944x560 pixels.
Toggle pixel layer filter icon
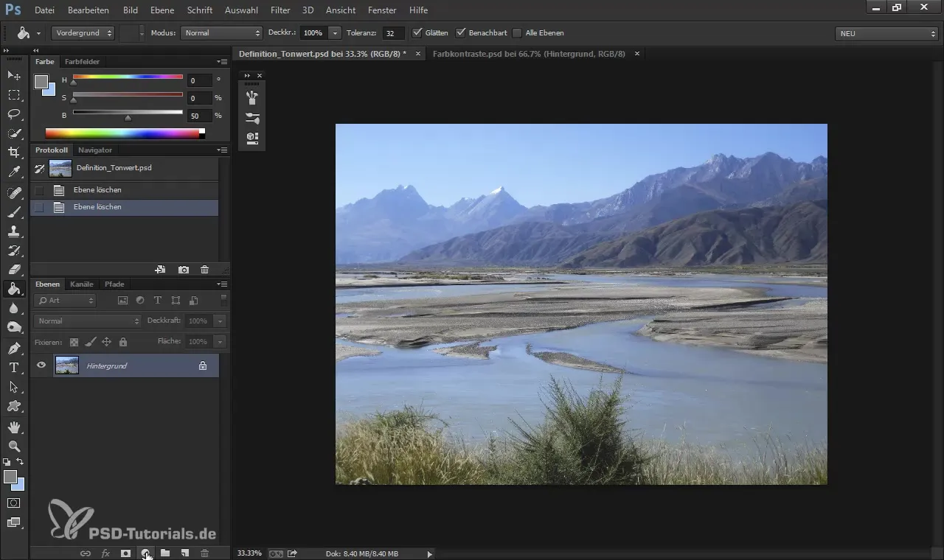tap(122, 301)
